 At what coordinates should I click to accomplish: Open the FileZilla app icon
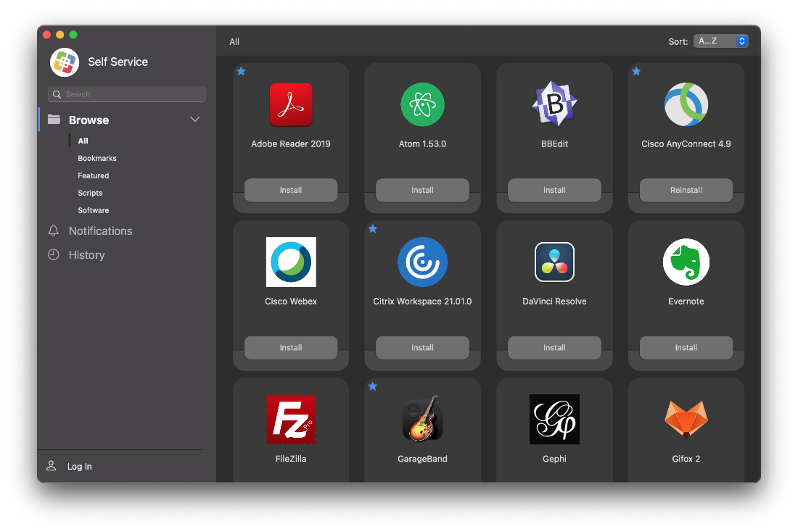[291, 419]
